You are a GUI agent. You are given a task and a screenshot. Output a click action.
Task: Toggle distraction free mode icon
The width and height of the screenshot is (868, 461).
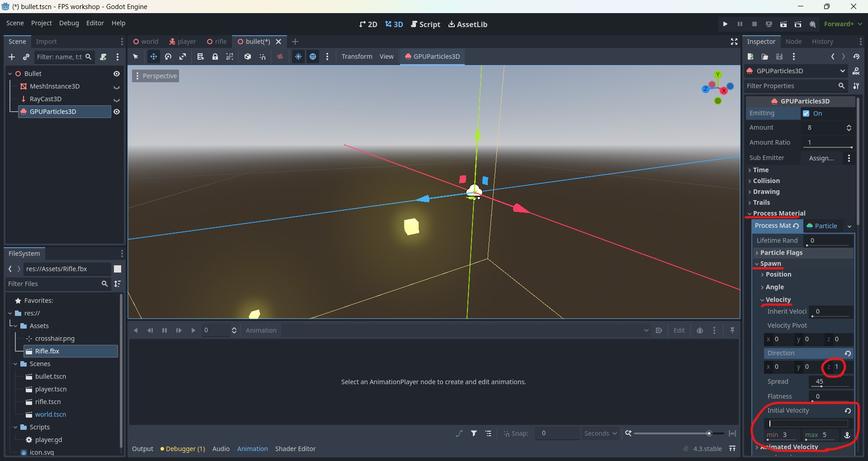(x=734, y=42)
